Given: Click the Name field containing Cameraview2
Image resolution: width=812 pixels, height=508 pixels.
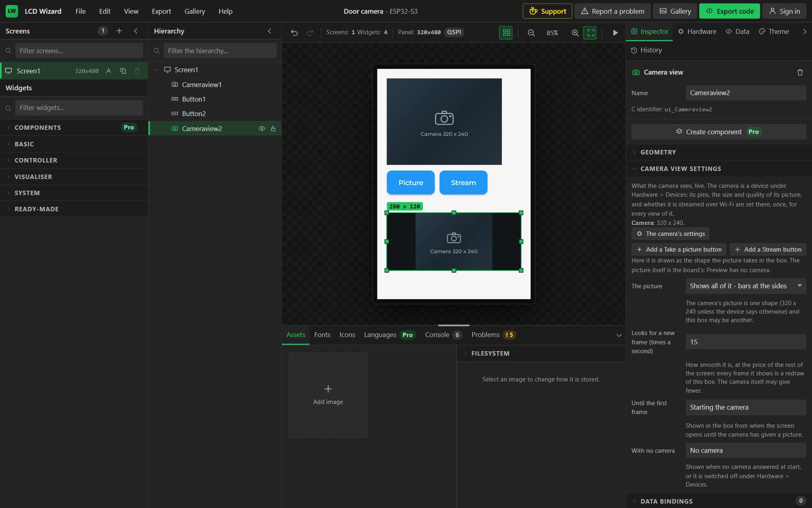Looking at the screenshot, I should (746, 93).
